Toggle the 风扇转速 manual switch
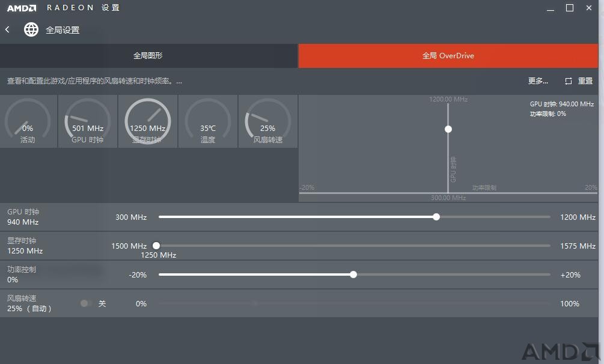Screen dimensions: 604x364 click(x=85, y=303)
